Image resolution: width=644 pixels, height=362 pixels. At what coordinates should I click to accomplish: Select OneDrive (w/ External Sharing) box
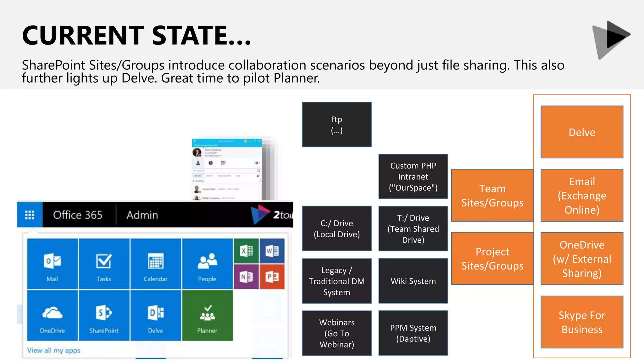pos(582,259)
